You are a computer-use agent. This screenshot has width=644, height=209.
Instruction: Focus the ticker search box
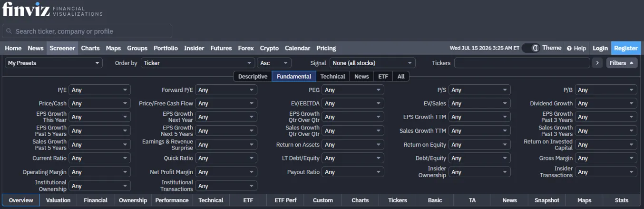tap(87, 31)
